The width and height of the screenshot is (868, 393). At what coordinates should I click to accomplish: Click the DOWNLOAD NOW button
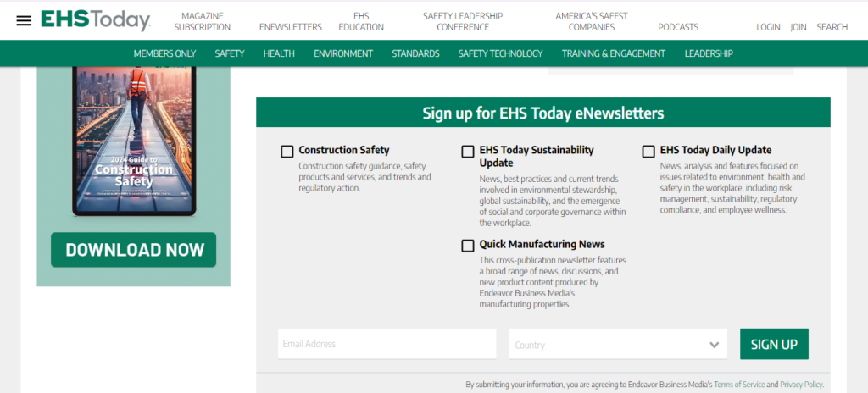tap(133, 250)
